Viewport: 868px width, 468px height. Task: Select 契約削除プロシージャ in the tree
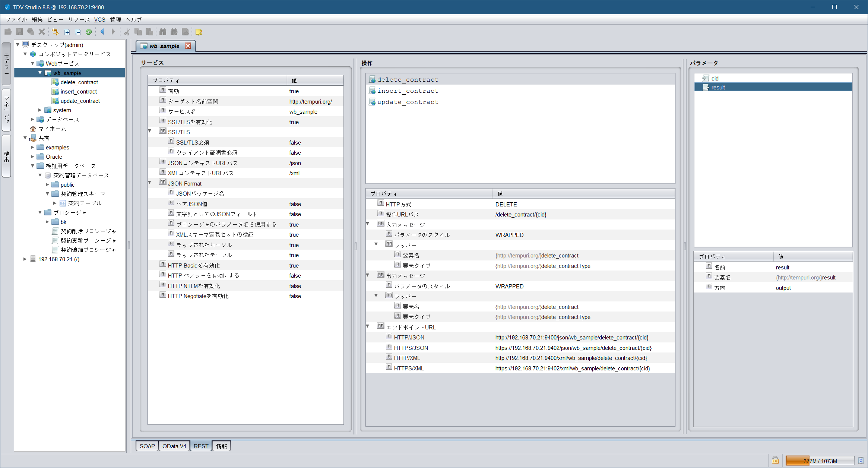pyautogui.click(x=88, y=231)
